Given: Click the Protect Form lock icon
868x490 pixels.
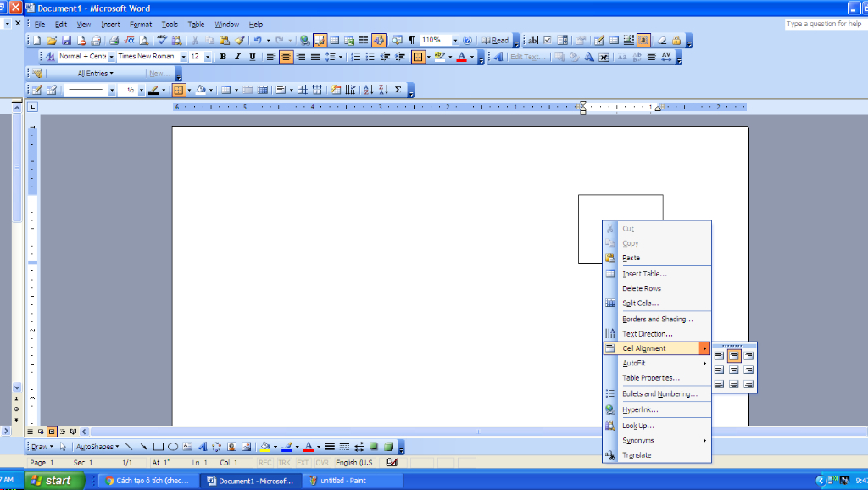Looking at the screenshot, I should click(676, 41).
